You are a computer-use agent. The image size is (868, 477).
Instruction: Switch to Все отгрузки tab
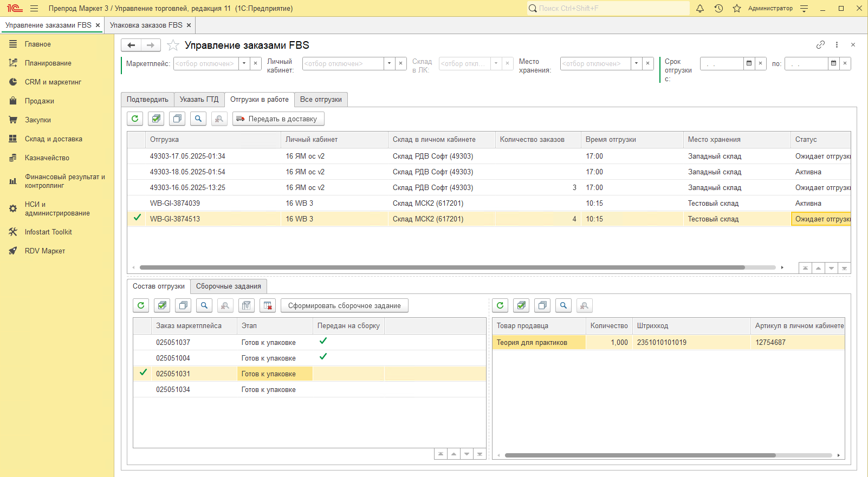pyautogui.click(x=321, y=100)
